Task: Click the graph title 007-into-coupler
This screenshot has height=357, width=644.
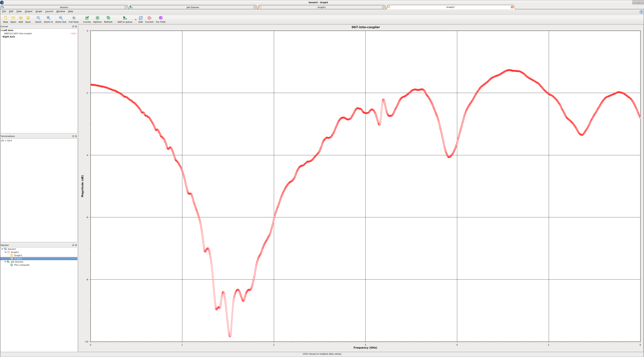Action: coord(365,27)
